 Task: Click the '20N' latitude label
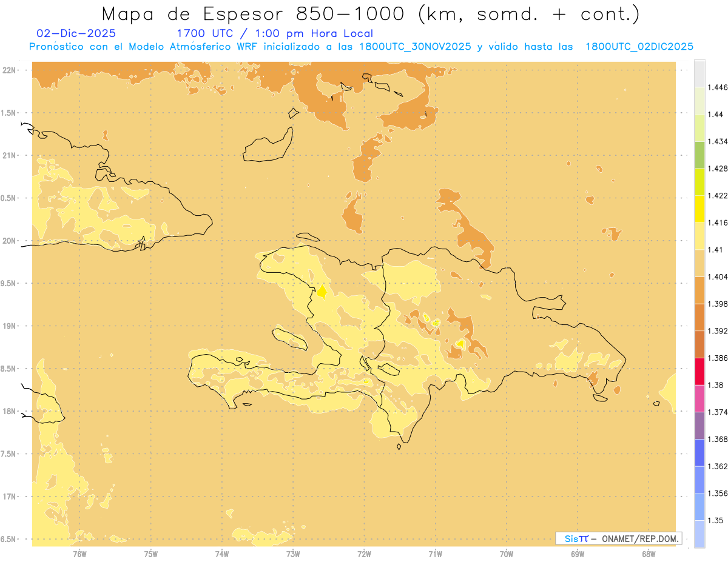pos(9,241)
